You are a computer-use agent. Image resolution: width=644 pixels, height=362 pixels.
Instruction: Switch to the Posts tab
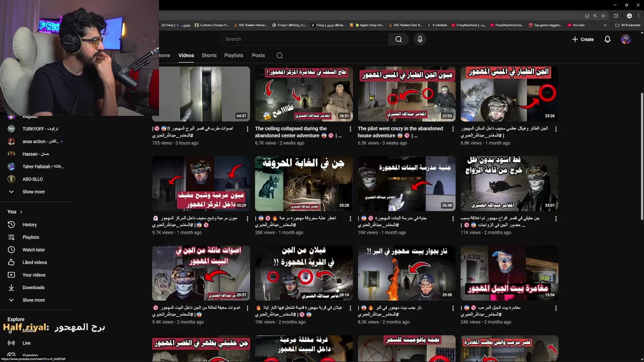pyautogui.click(x=258, y=55)
